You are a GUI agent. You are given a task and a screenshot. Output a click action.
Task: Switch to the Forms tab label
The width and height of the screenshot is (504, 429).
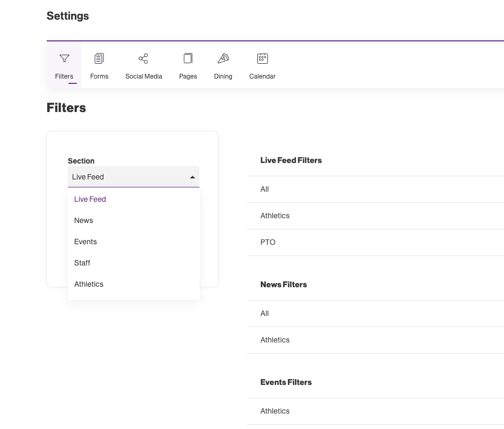coord(99,76)
